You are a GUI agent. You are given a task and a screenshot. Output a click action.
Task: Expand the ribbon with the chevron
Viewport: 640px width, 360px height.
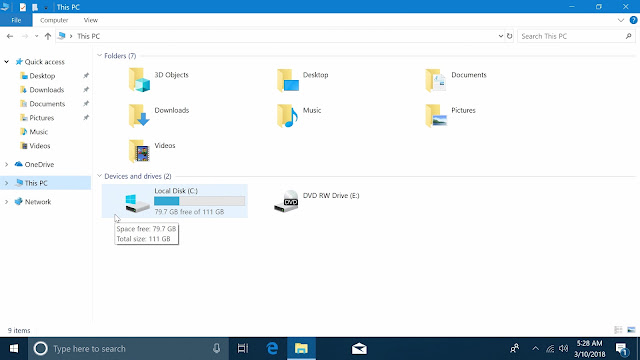(x=621, y=20)
